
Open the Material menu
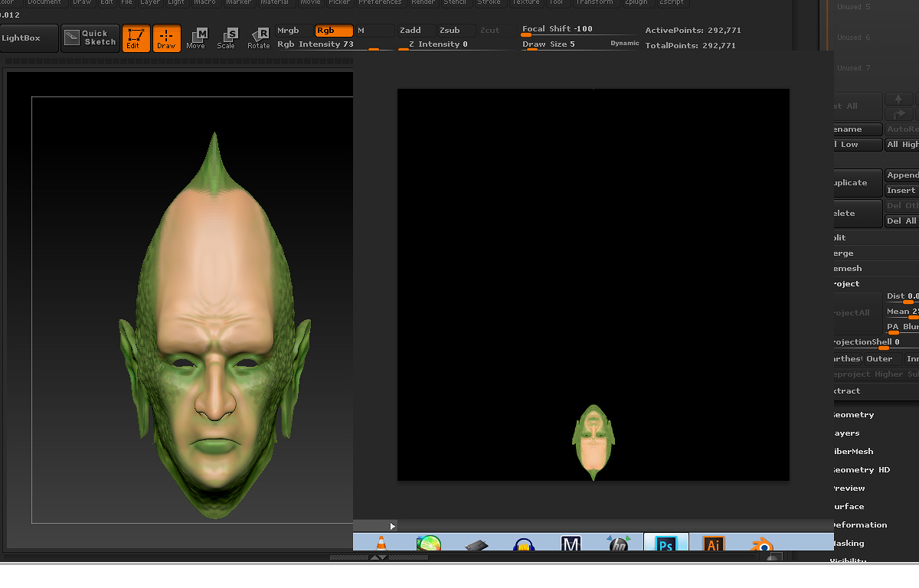click(275, 3)
